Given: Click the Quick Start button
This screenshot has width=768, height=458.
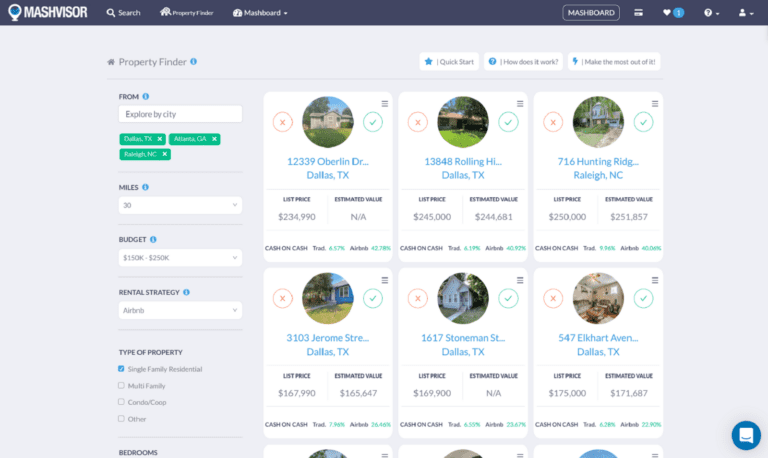Looking at the screenshot, I should 448,62.
